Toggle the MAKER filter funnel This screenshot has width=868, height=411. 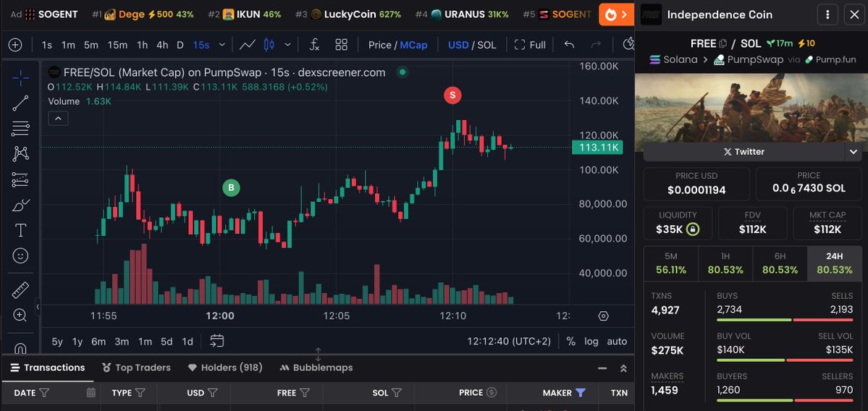point(580,393)
